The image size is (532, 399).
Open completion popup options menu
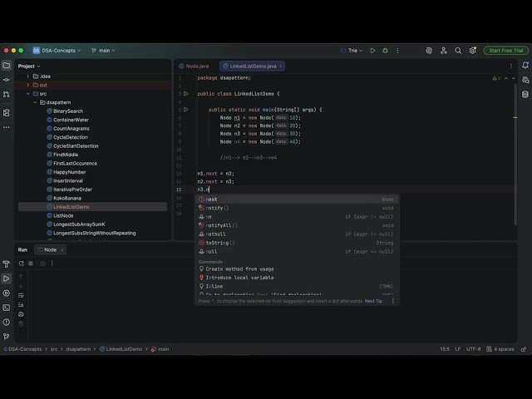[x=393, y=301]
